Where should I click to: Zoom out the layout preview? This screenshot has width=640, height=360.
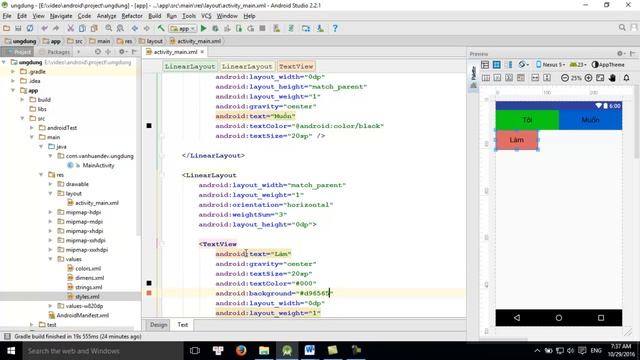(564, 78)
